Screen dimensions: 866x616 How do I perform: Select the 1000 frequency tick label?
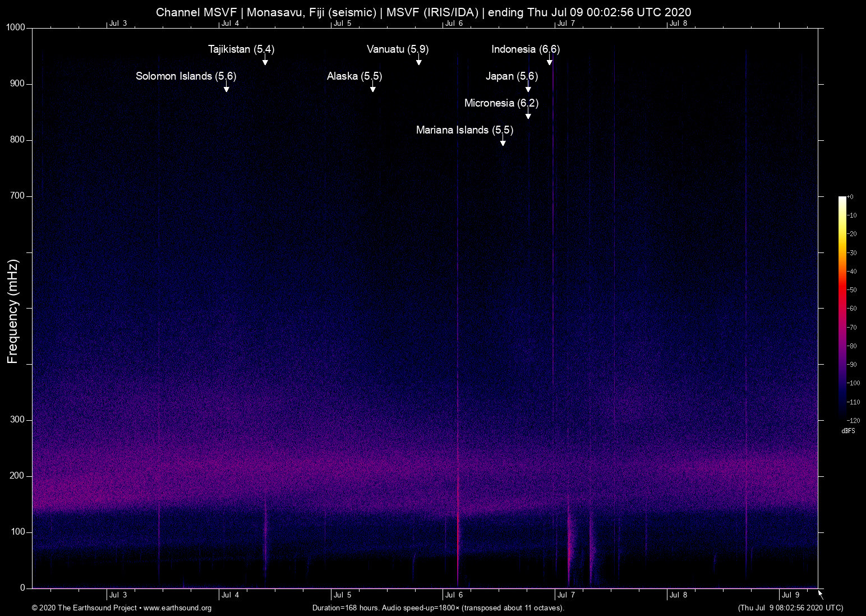15,27
